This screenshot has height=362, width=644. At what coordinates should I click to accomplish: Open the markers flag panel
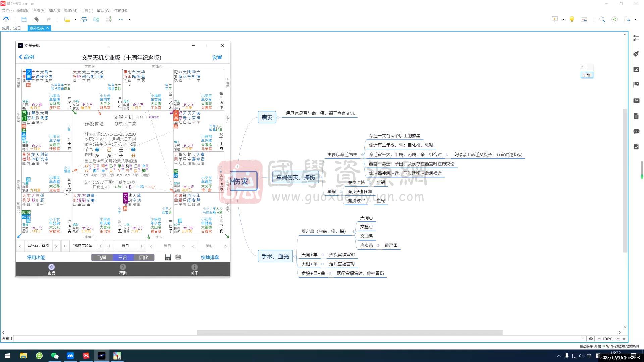pyautogui.click(x=636, y=85)
